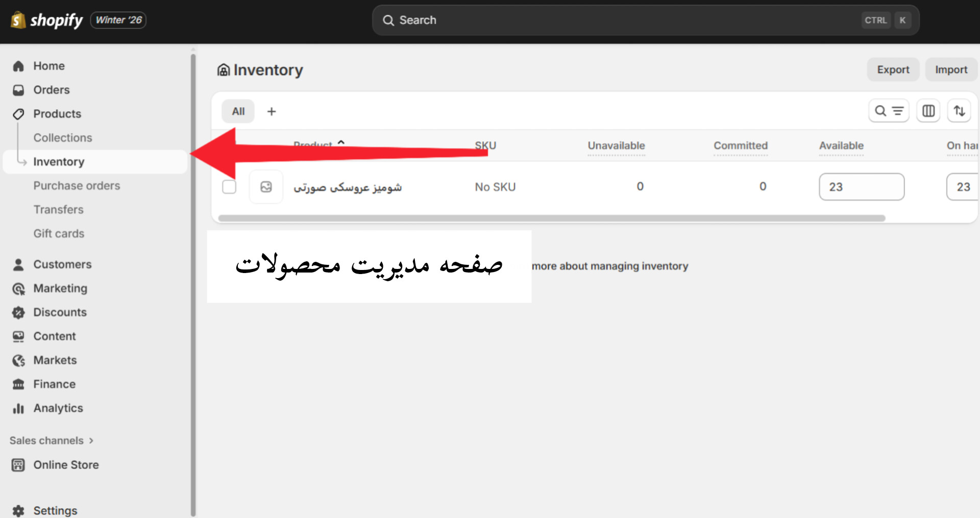
Task: Open Analytics from the sidebar
Action: pos(58,408)
